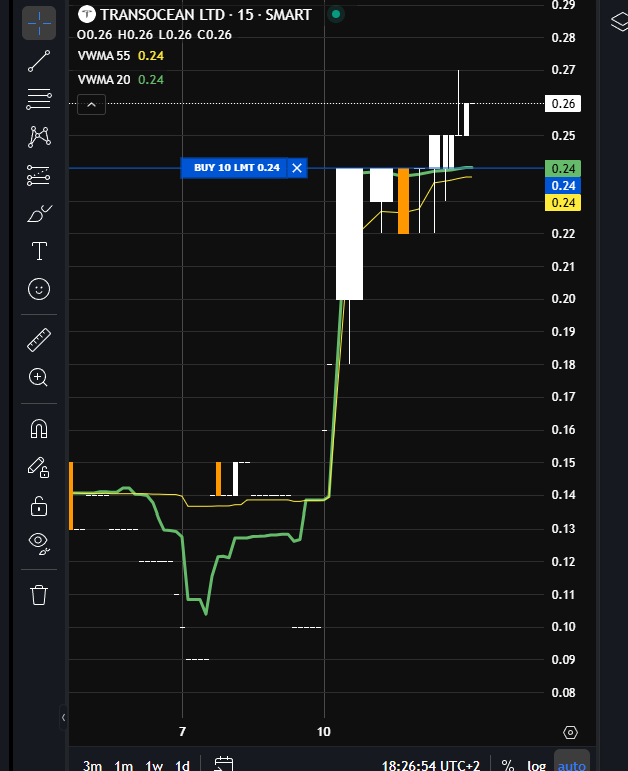Viewport: 628px width, 771px height.
Task: Click the green market status dot
Action: click(336, 14)
